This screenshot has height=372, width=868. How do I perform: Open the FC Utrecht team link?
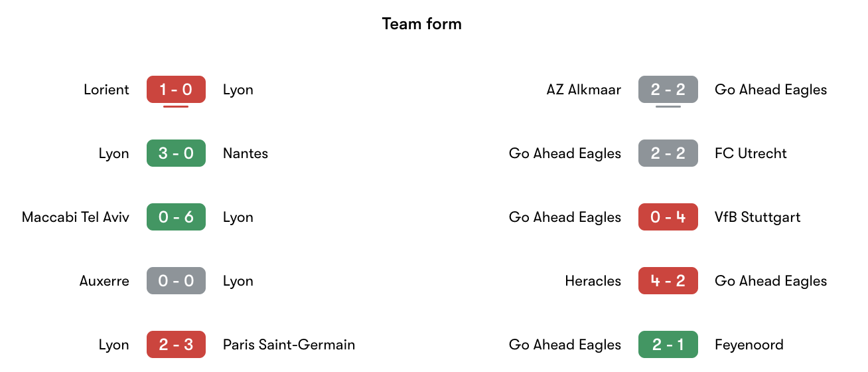pos(751,153)
